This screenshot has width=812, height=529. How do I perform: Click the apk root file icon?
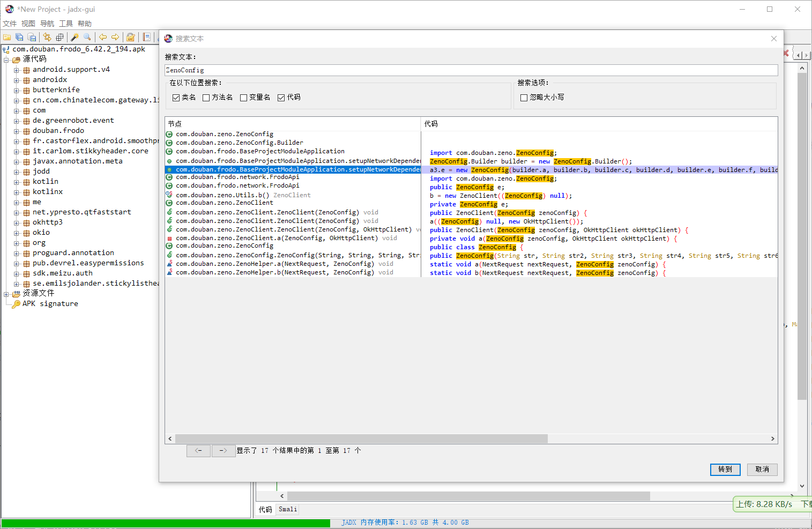[6, 49]
